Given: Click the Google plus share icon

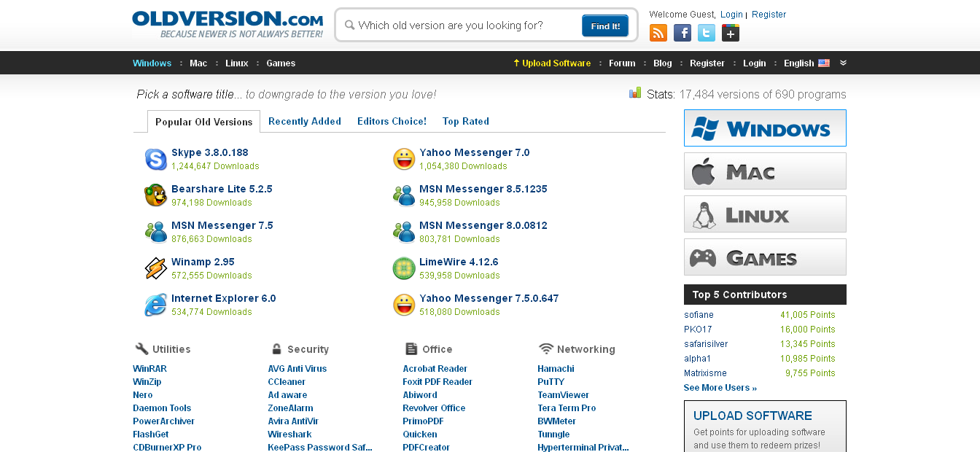Looking at the screenshot, I should click(x=731, y=33).
